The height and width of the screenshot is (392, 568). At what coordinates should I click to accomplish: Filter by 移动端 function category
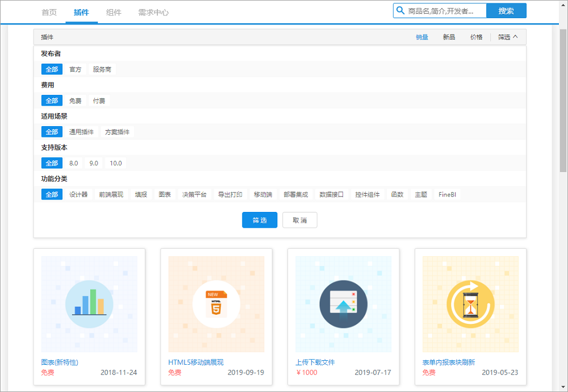(x=263, y=194)
